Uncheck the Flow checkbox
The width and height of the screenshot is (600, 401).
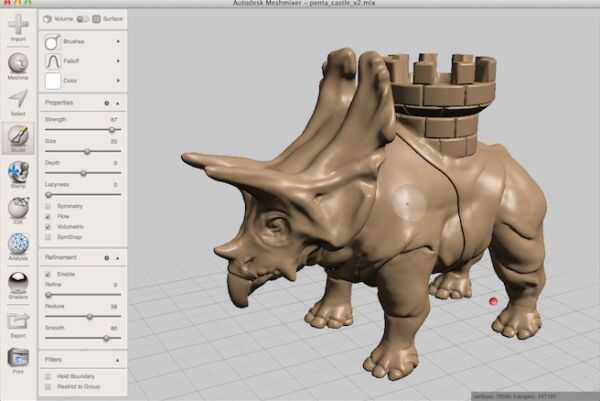click(48, 217)
